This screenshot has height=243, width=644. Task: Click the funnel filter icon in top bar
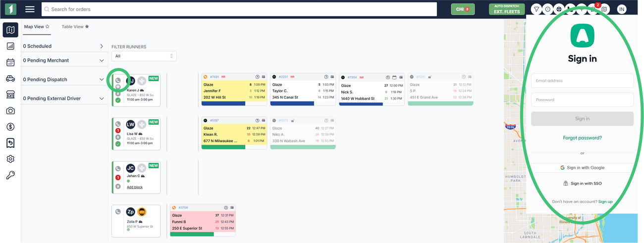point(536,9)
